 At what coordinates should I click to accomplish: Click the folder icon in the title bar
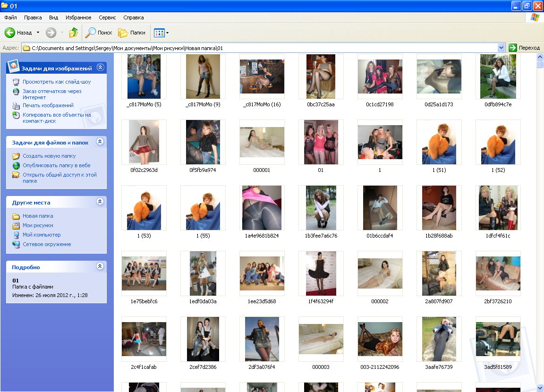click(5, 6)
